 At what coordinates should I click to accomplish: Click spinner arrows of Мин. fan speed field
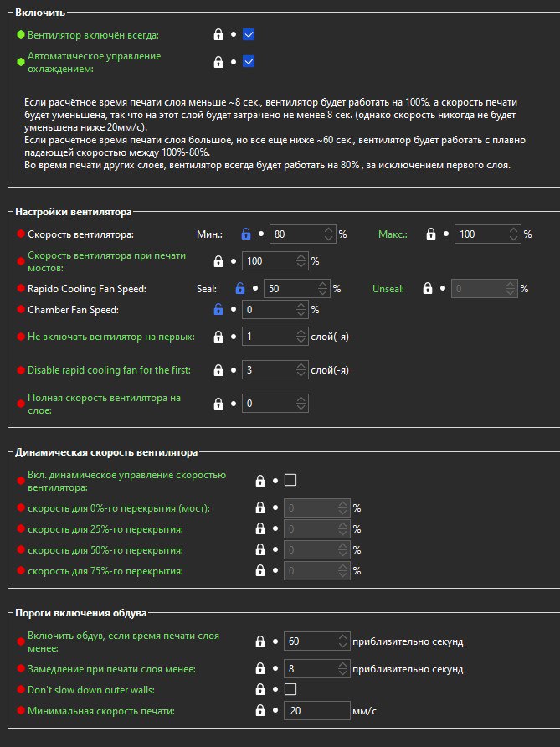pos(329,234)
